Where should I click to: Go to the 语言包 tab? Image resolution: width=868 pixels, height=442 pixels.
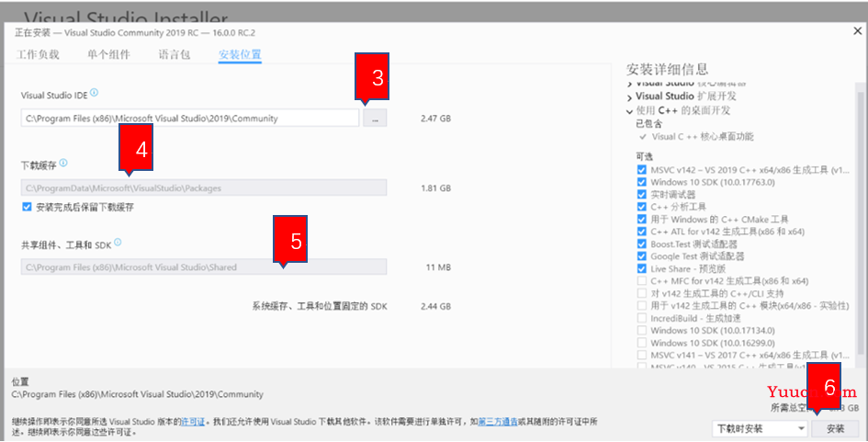174,54
